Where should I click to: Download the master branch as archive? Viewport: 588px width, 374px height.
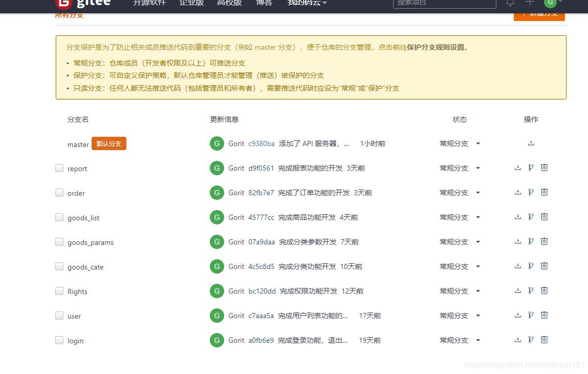pyautogui.click(x=531, y=143)
